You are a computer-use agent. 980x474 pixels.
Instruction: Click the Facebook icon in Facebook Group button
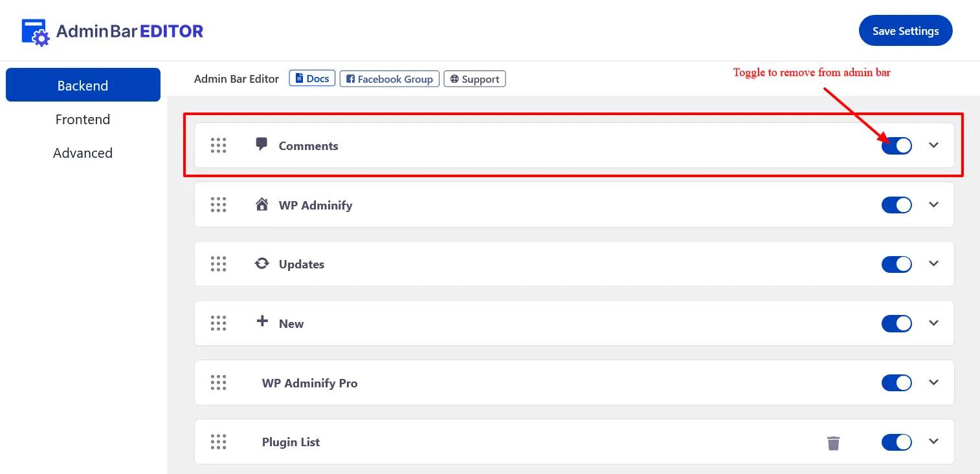click(x=350, y=78)
